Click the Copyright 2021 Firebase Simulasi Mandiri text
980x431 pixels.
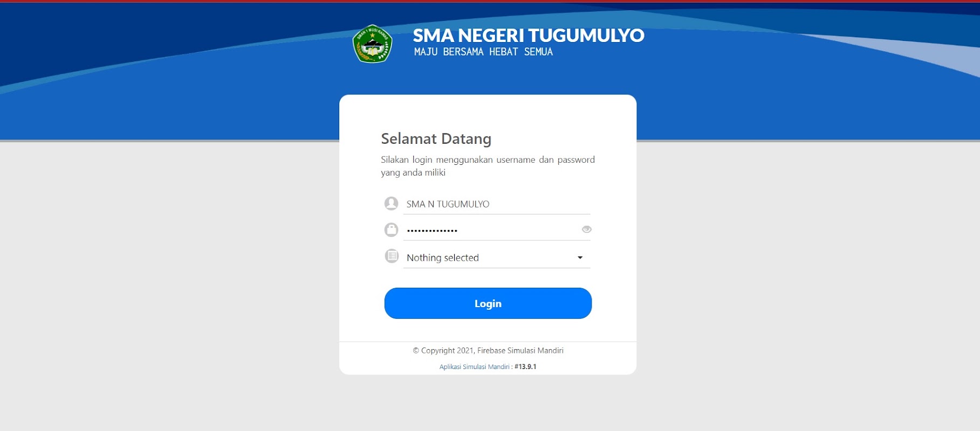(488, 351)
